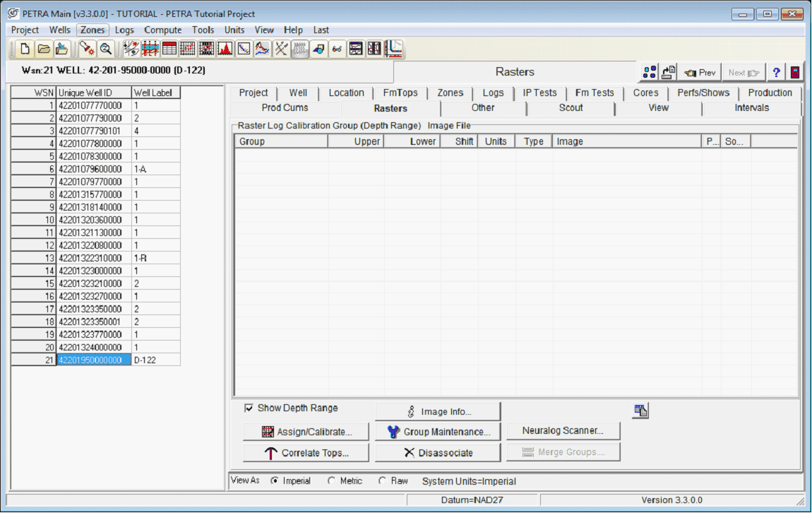Viewport: 812px width, 513px height.
Task: Click the magnifying glass search icon
Action: coord(106,49)
